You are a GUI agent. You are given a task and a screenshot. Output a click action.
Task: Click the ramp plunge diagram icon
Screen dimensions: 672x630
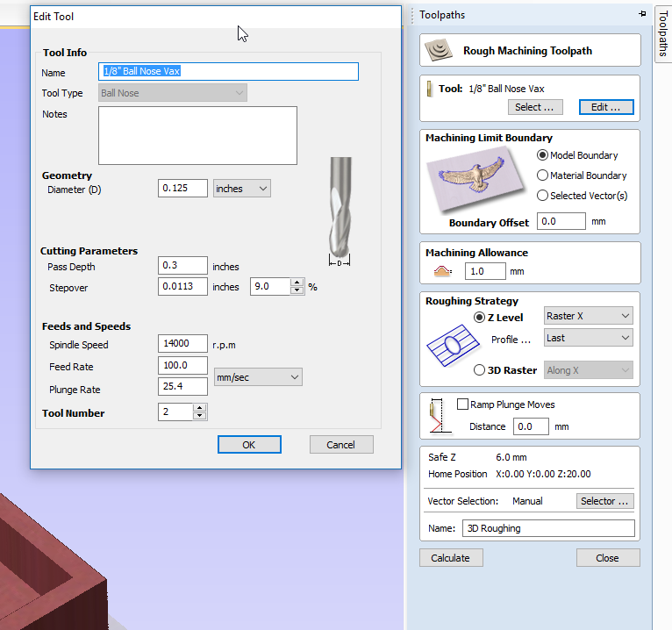click(x=440, y=415)
